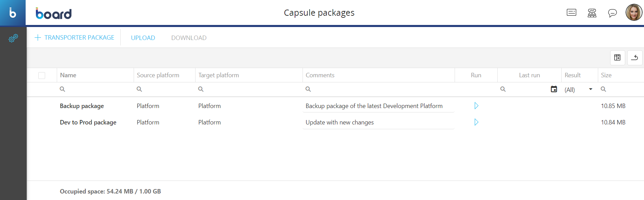Open the Last run calendar picker
The height and width of the screenshot is (200, 644).
point(554,89)
